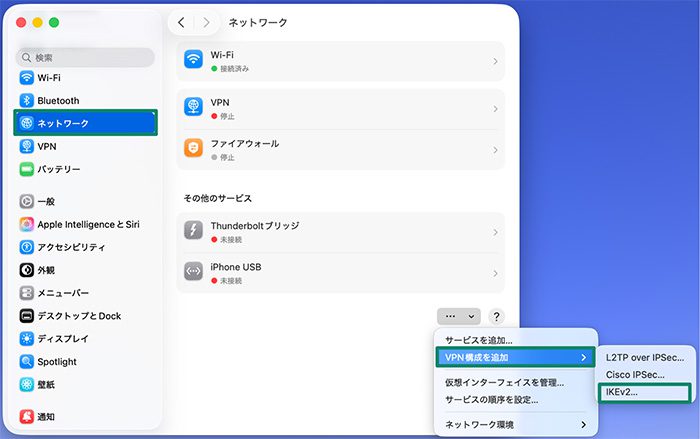Click the 外観 appearance icon
Screen dimensions: 700x439
click(x=27, y=270)
